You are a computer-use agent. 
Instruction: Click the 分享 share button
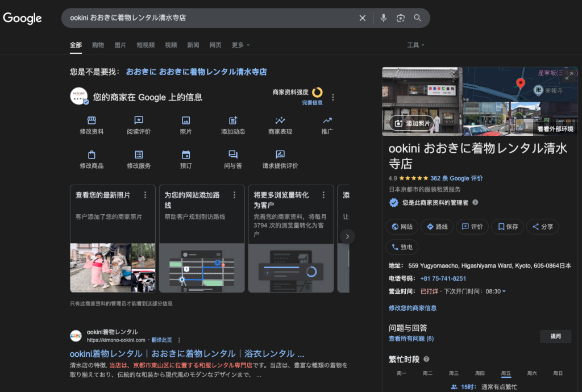pyautogui.click(x=542, y=227)
